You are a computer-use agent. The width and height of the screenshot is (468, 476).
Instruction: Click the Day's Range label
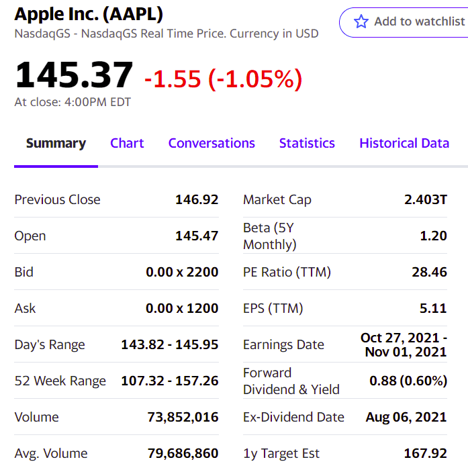coord(50,345)
